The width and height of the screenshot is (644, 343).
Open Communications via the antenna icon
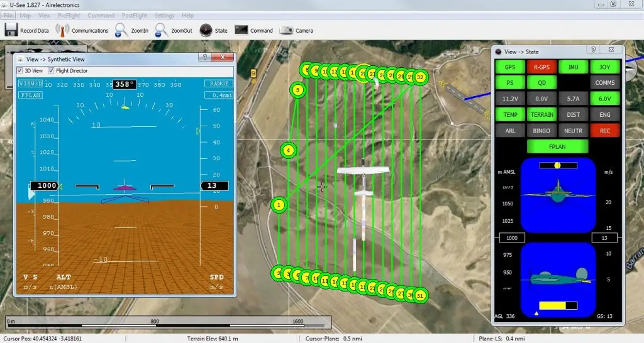pos(62,30)
